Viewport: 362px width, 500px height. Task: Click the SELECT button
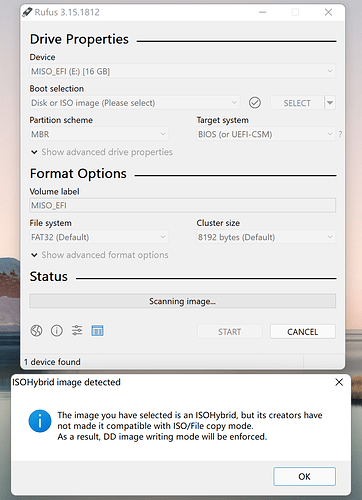[297, 103]
